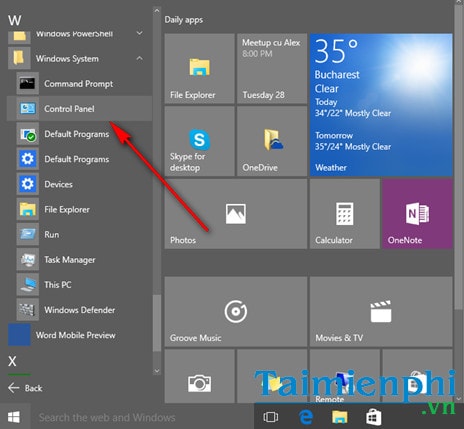The height and width of the screenshot is (429, 464).
Task: Open the Meetup cu Alex calendar tile
Action: point(272,68)
